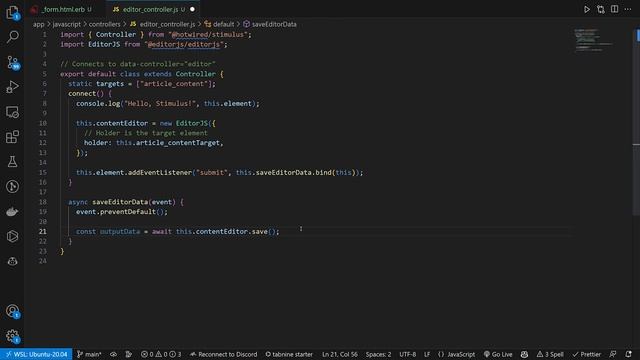Click the main* git branch indicator

89,354
